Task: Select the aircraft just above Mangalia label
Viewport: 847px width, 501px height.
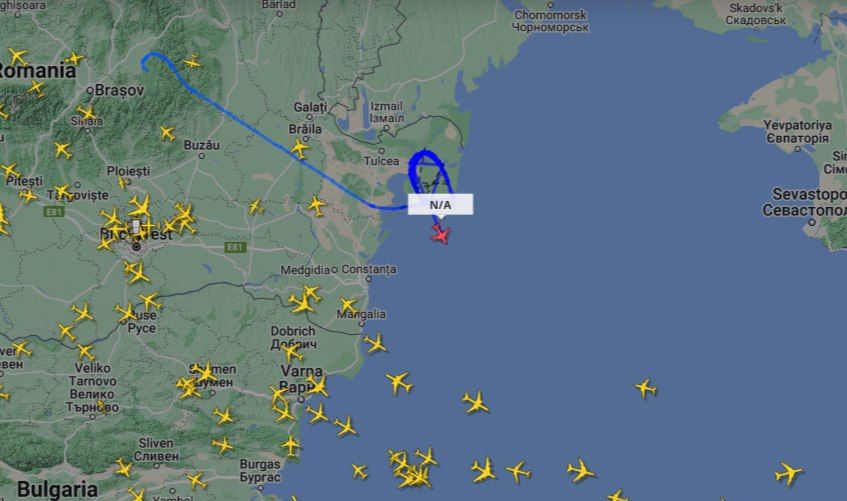Action: (x=348, y=305)
